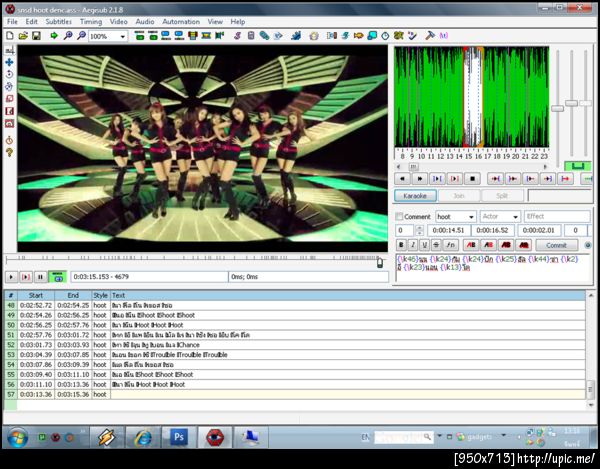Zoom video out with second magnifier icon
Image resolution: width=600 pixels, height=469 pixels.
coord(81,36)
